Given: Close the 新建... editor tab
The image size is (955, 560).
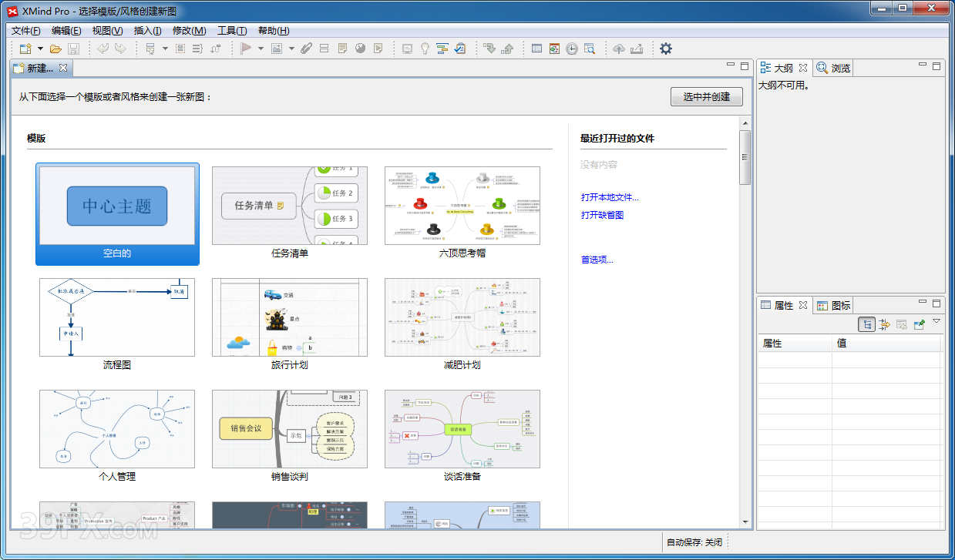Looking at the screenshot, I should (63, 68).
